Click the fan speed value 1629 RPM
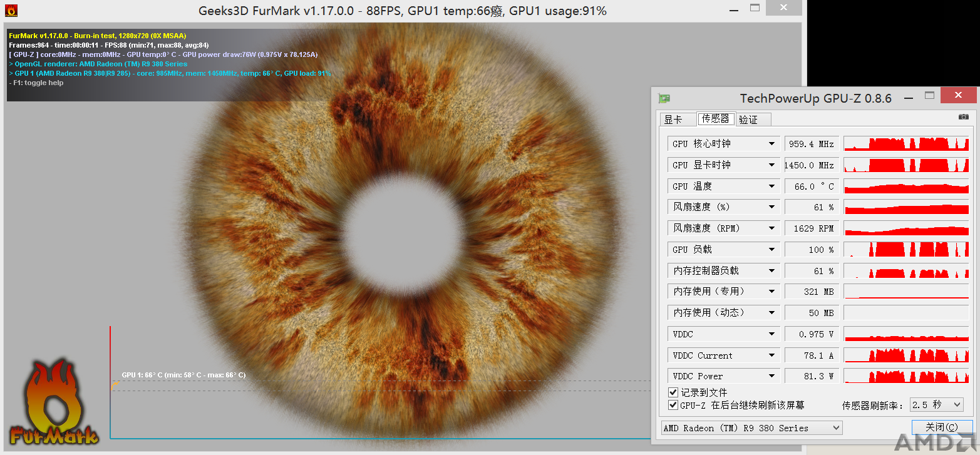 coord(810,228)
